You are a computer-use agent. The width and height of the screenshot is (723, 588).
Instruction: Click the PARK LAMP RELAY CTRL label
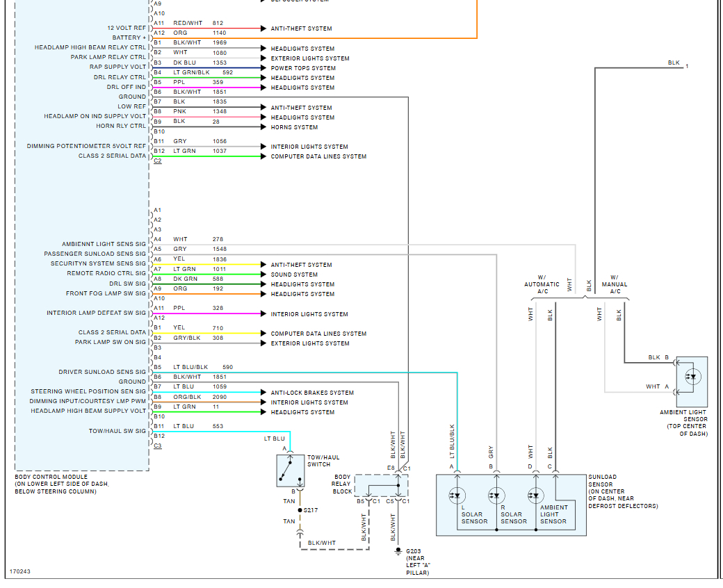point(108,57)
